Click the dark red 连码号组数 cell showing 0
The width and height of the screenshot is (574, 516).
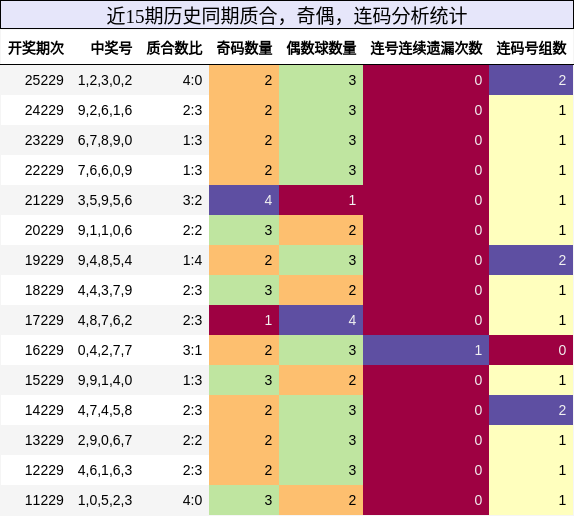(x=531, y=350)
